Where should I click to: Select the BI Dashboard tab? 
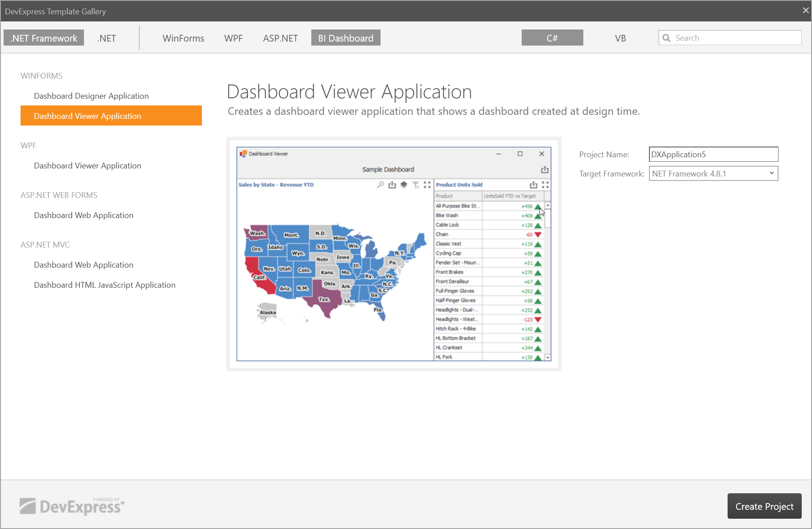tap(346, 38)
